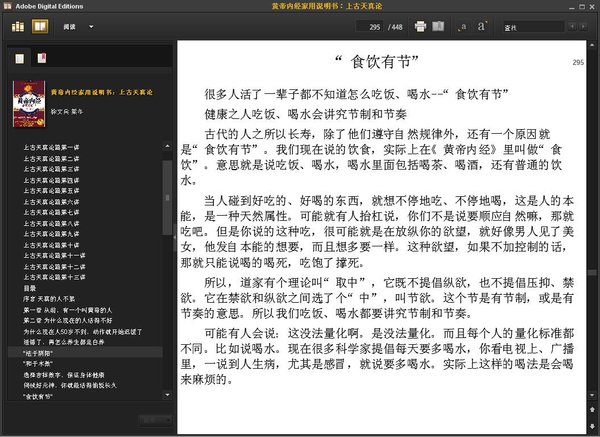600x437 pixels.
Task: Maximize the Adobe Digital Editions window
Action: pyautogui.click(x=582, y=7)
